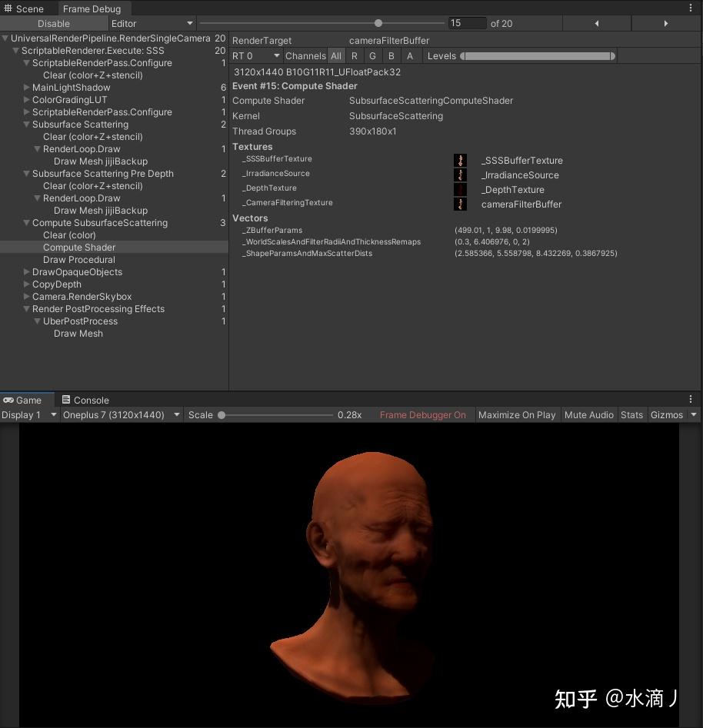Collapse Render PostProcessing Effects node
Image resolution: width=703 pixels, height=728 pixels.
(x=26, y=309)
